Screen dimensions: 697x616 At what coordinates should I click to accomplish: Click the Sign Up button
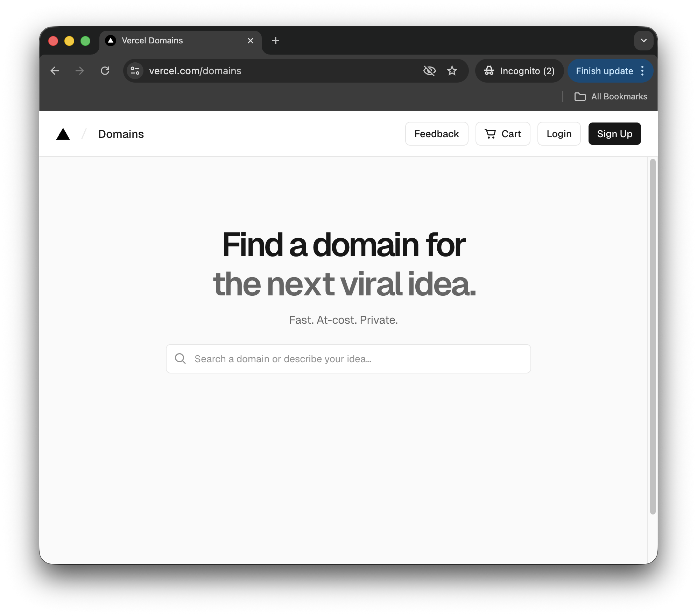coord(614,134)
